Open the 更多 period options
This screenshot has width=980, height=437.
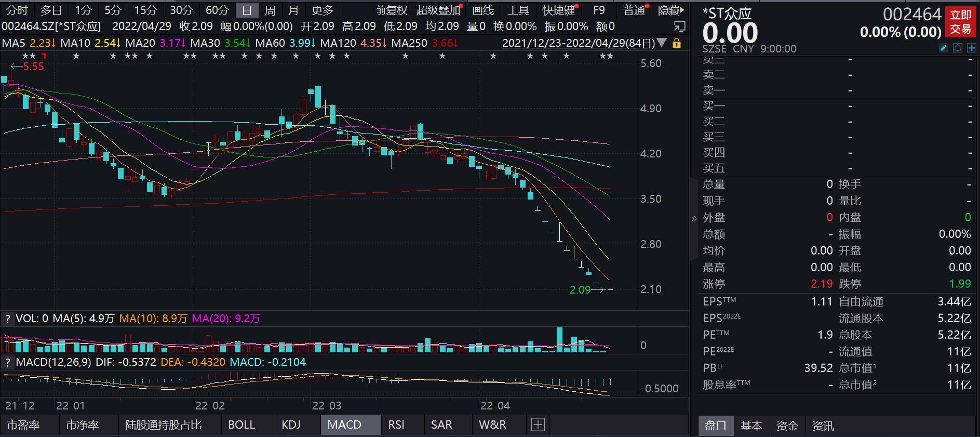click(323, 10)
